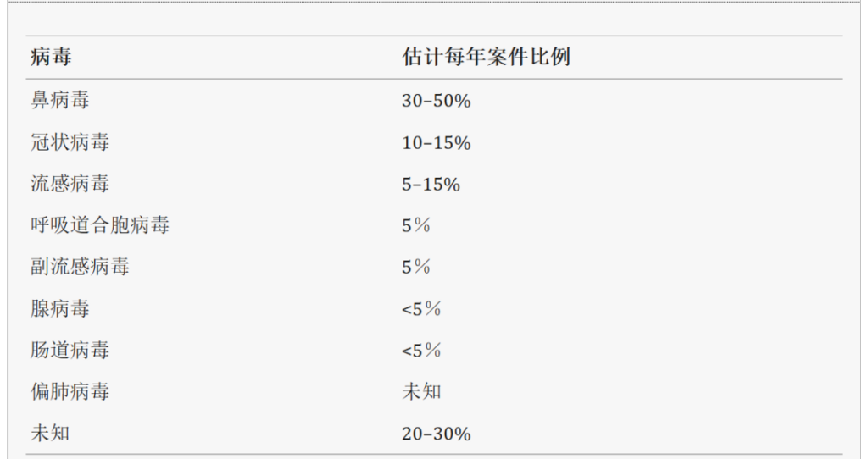The width and height of the screenshot is (868, 459).
Task: Click the <5% value beside 肠道病毒
Action: point(421,350)
